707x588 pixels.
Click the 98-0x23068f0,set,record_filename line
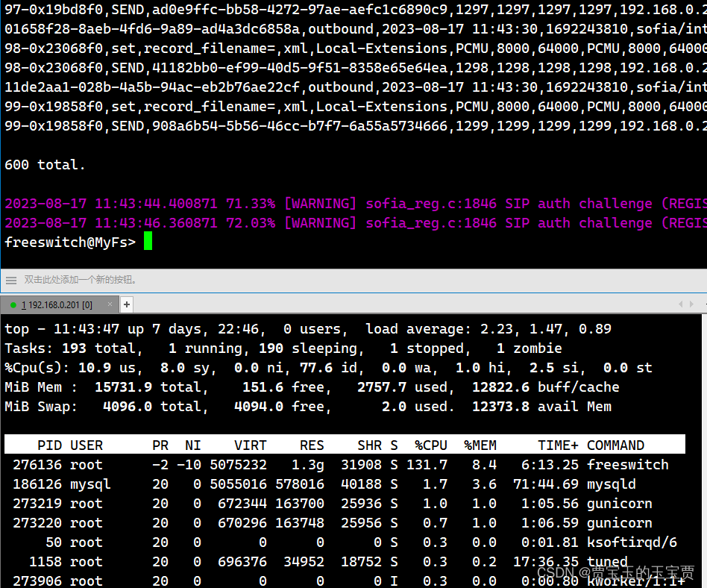[356, 49]
